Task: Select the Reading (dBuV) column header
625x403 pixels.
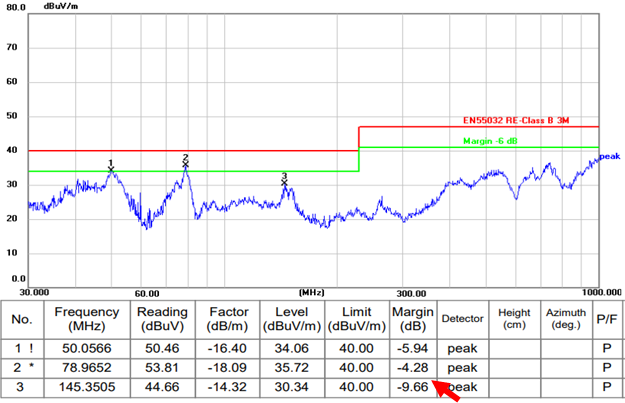Action: [162, 319]
